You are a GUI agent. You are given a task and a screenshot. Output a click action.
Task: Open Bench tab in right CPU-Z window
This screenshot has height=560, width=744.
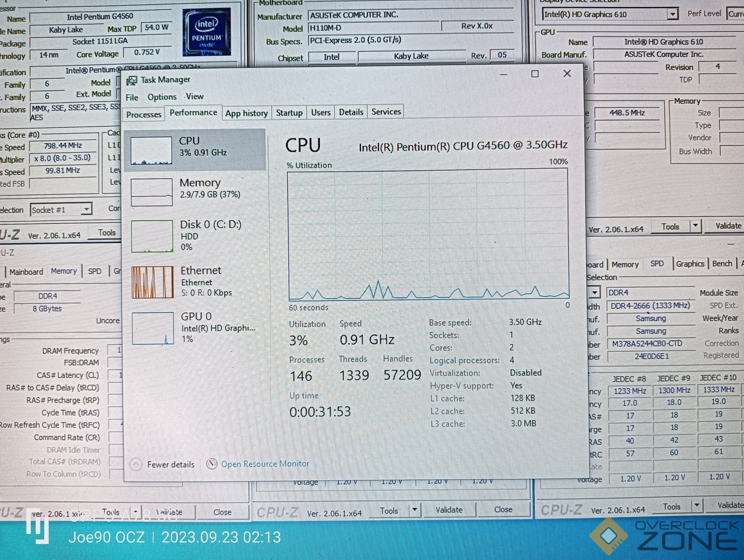(x=722, y=264)
